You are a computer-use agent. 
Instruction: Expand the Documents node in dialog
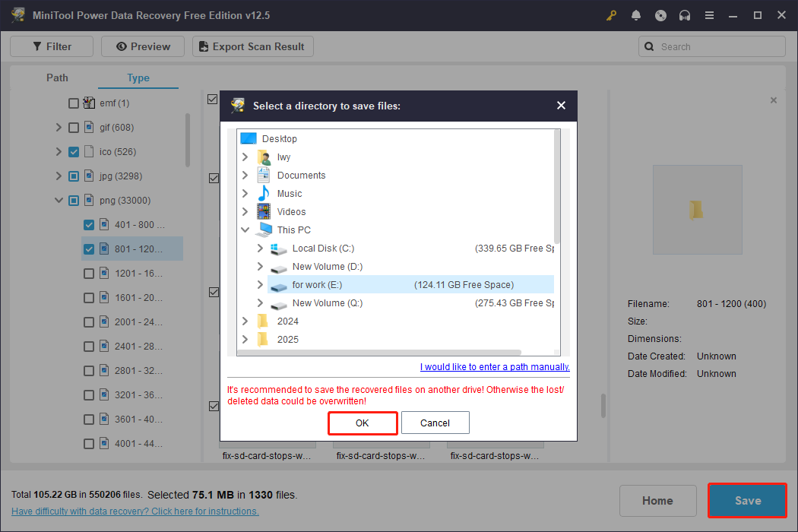[x=245, y=175]
